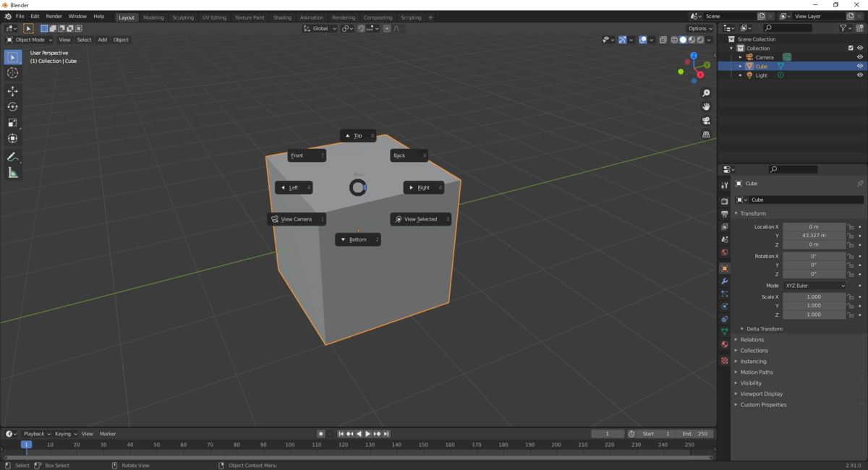
Task: Open the Global transform orientation dropdown
Action: (x=320, y=28)
